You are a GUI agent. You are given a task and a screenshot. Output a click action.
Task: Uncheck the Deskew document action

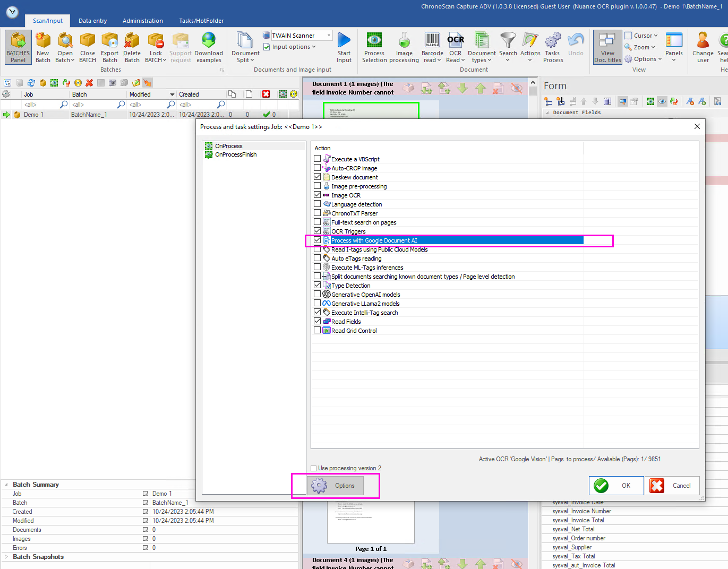click(318, 177)
